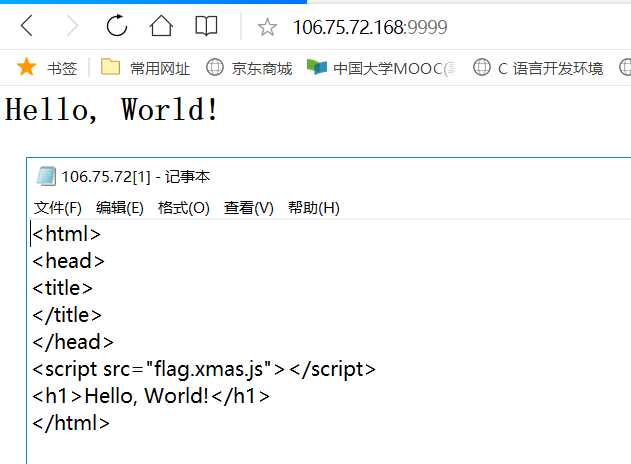The width and height of the screenshot is (631, 464).
Task: Open the 中国大学MOOC bookmark
Action: coord(381,68)
